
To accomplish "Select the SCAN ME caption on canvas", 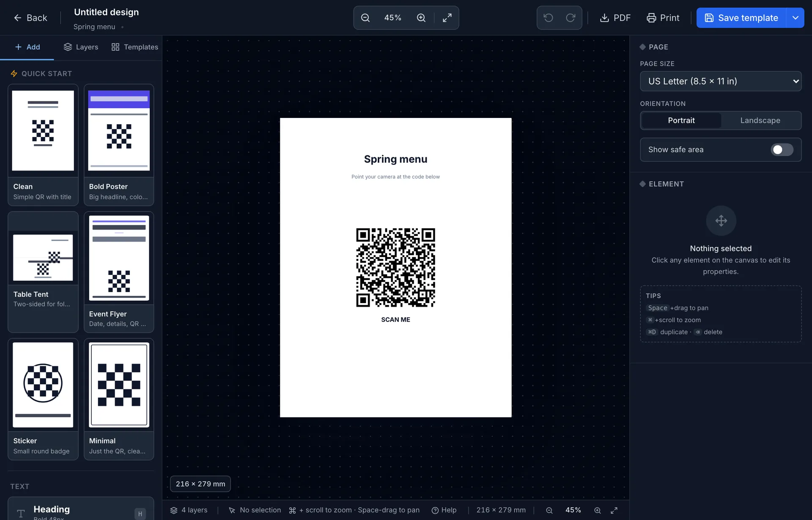I will (395, 320).
